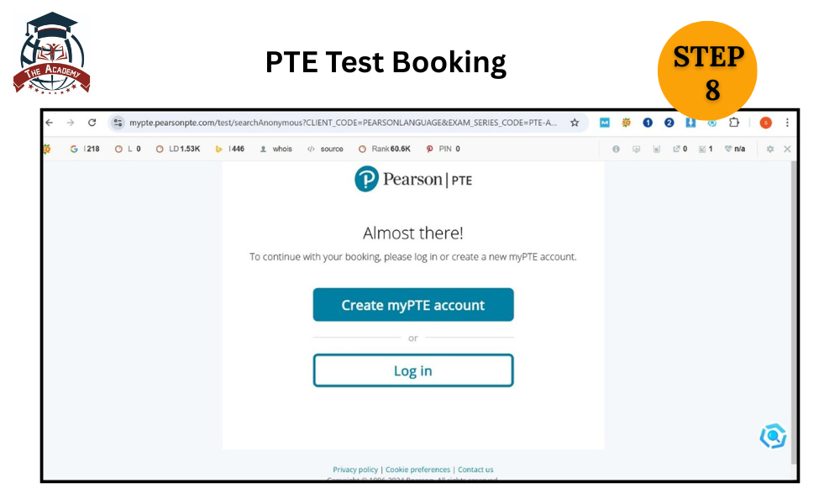Open SEOquake settings gear
Screen dimensions: 840x504
(770, 149)
